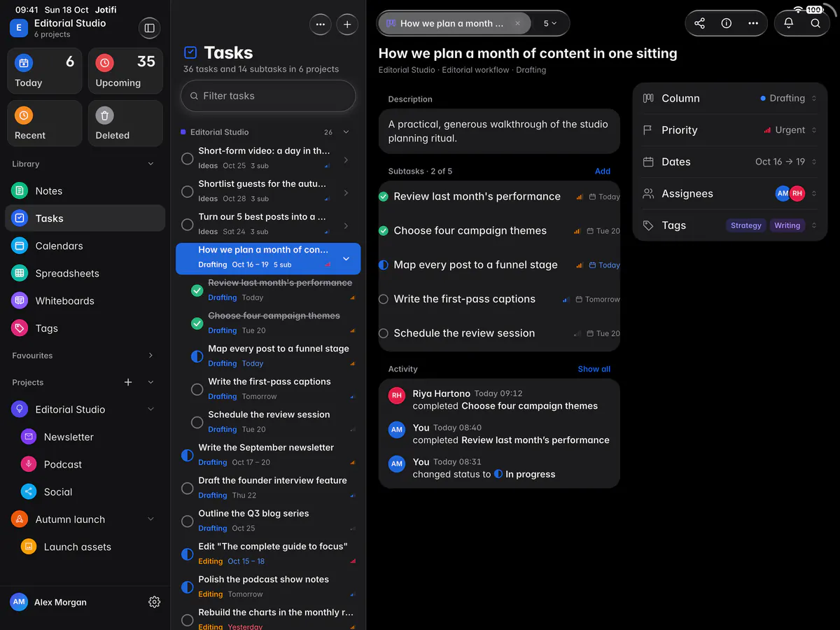
Task: Open the Upcoming smart list card
Action: tap(125, 71)
